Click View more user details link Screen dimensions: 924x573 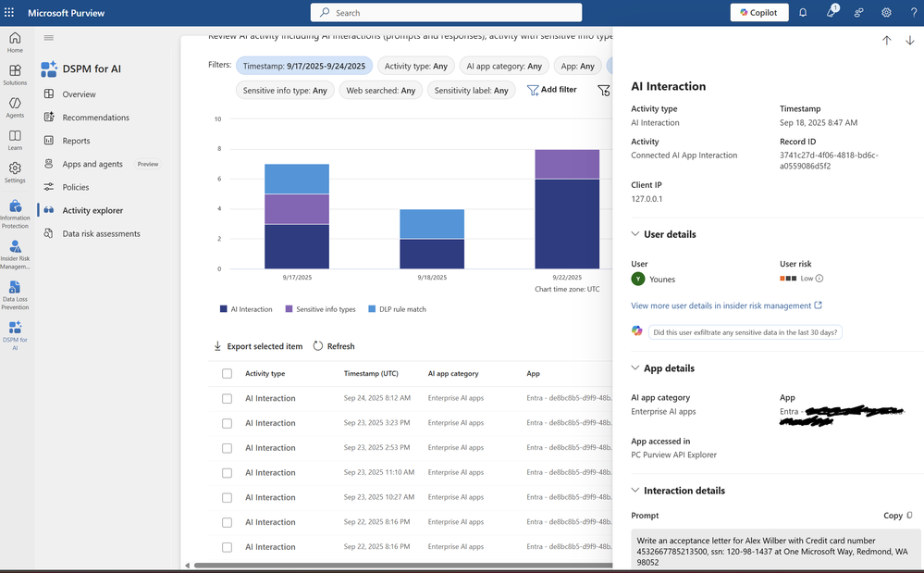[x=721, y=305]
